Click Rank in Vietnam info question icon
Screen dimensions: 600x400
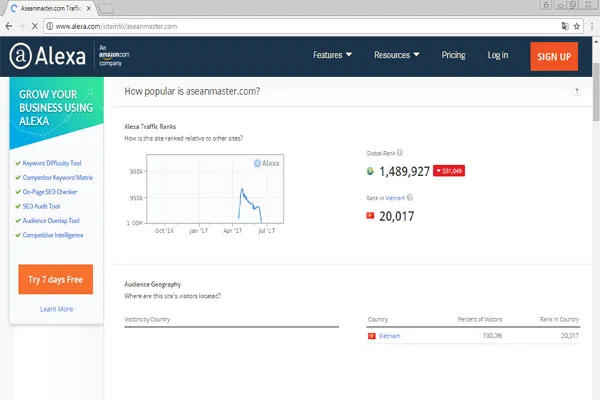[x=410, y=198]
